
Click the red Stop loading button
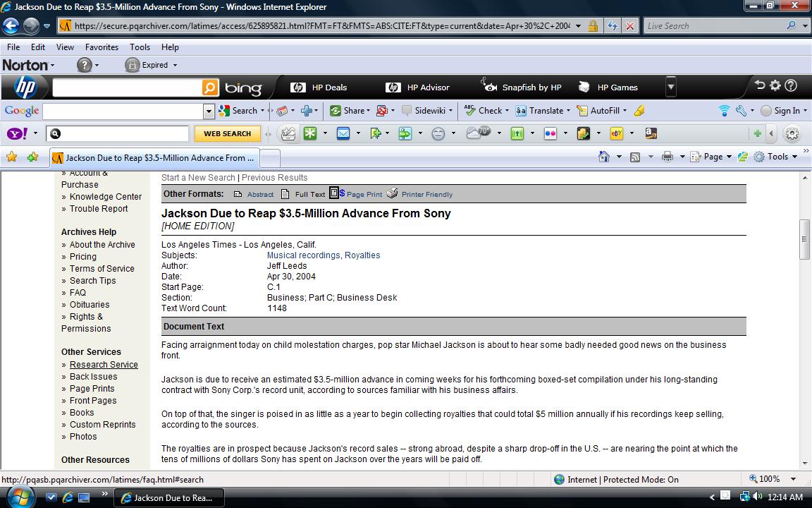tap(629, 25)
